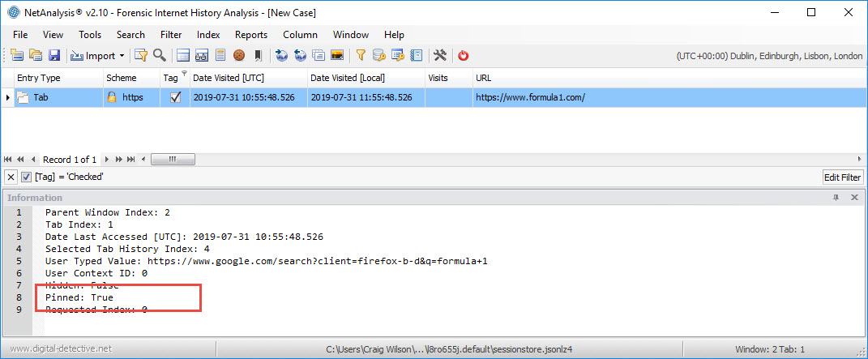Open the Help menu
Image resolution: width=868 pixels, height=359 pixels.
pyautogui.click(x=394, y=34)
